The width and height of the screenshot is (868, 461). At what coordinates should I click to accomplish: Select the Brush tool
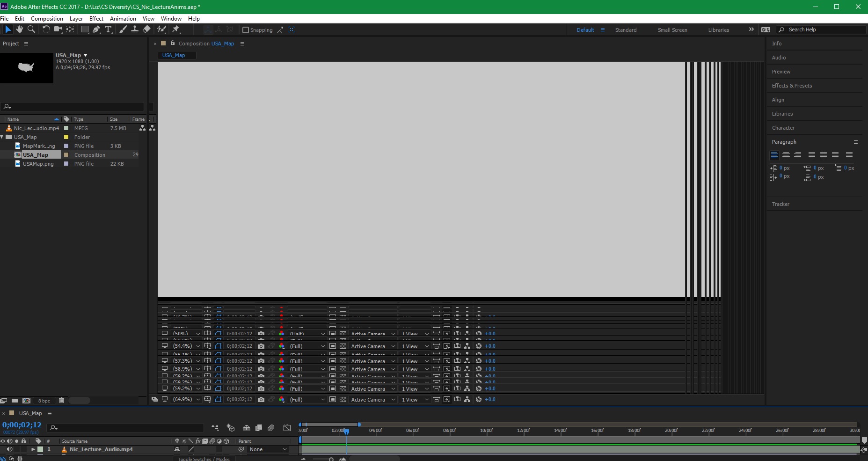(123, 29)
